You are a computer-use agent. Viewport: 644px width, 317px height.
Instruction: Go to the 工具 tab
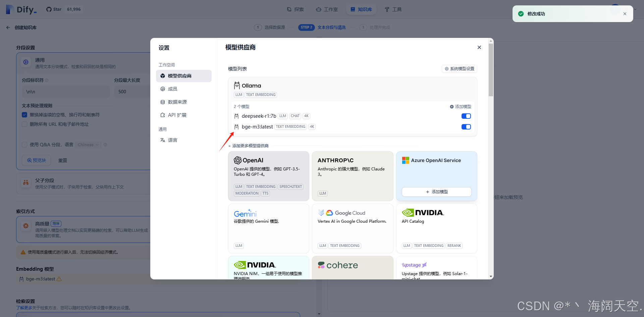393,9
